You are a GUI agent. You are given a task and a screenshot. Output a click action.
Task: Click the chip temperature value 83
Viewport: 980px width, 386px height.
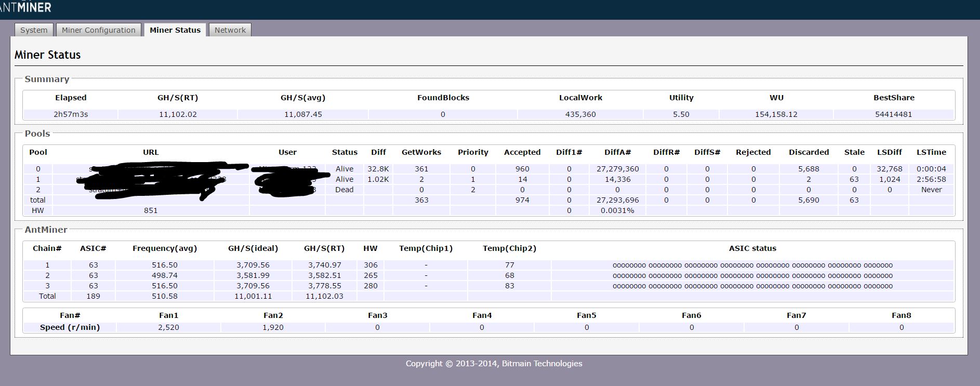tap(509, 286)
